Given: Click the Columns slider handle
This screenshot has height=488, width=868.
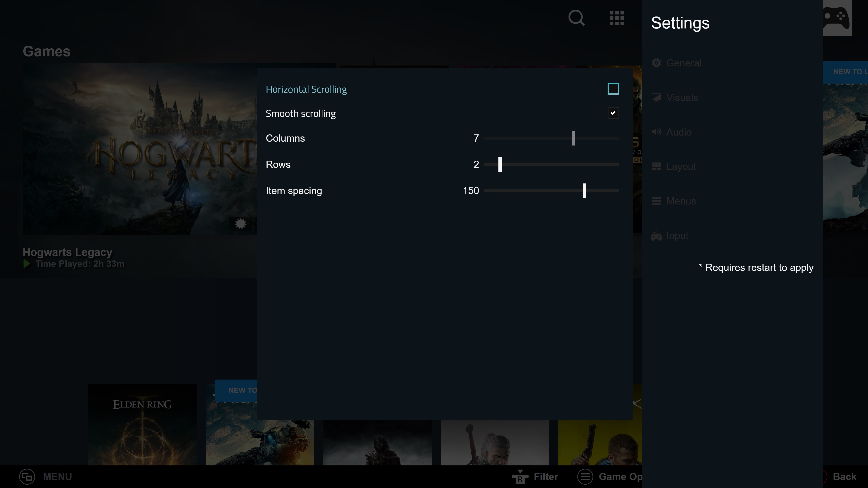Looking at the screenshot, I should [x=573, y=138].
